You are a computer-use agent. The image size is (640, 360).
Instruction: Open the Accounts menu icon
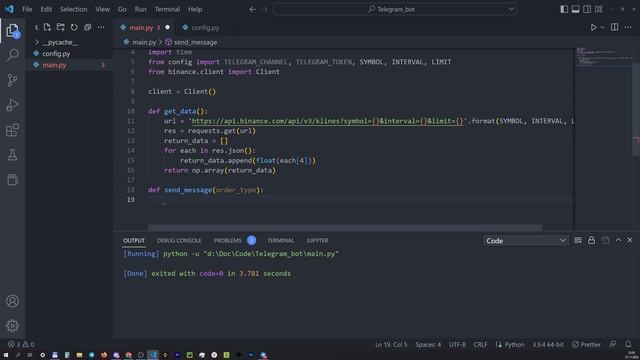12,301
